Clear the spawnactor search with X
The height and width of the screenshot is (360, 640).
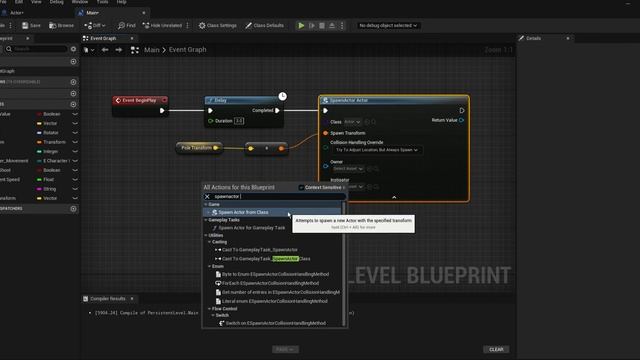[207, 196]
